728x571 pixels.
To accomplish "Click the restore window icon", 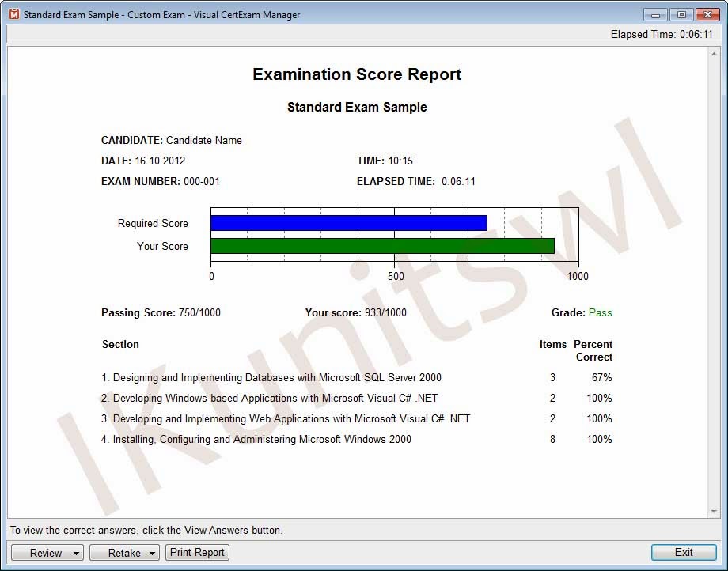I will (x=680, y=14).
